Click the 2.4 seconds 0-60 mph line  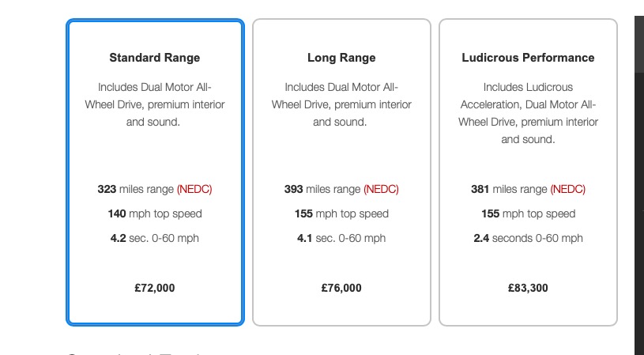tap(528, 238)
